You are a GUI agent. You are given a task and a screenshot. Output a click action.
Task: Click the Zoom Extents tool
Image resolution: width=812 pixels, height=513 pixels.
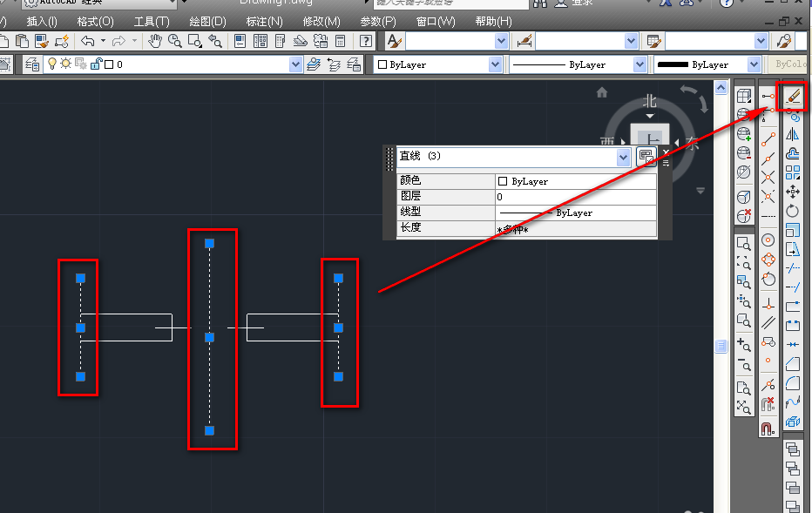[x=744, y=408]
